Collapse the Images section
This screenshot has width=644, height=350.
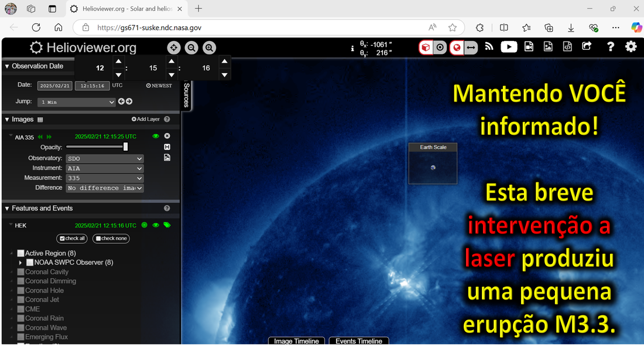tap(7, 119)
